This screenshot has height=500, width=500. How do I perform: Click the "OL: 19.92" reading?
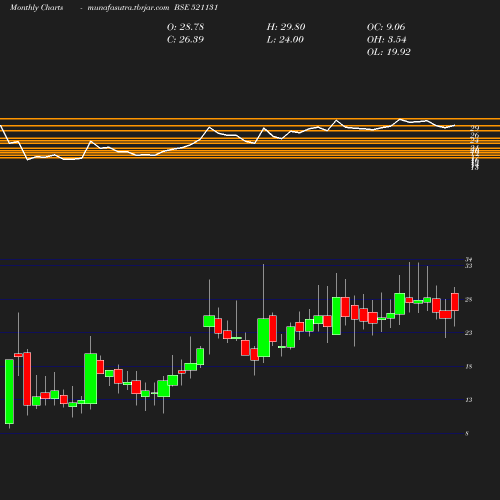click(x=389, y=52)
